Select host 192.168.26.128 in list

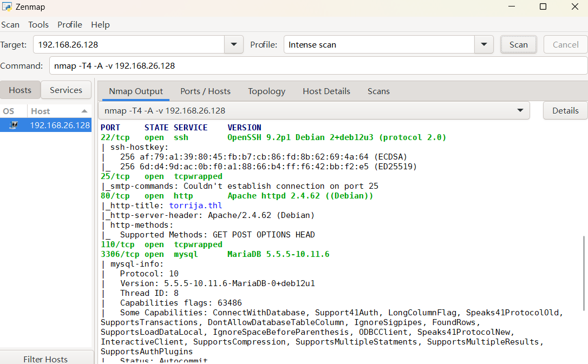point(45,125)
